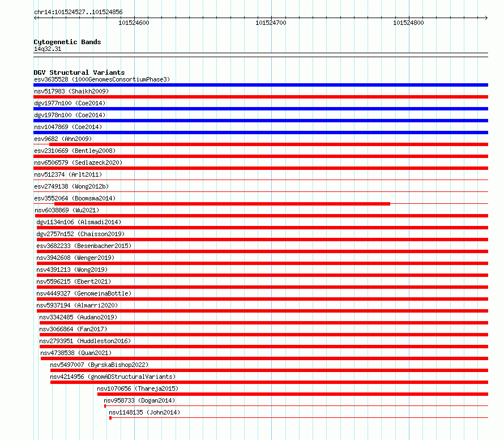Click the nsv1047869 (Coe2014) label
The width and height of the screenshot is (504, 440).
click(x=68, y=127)
